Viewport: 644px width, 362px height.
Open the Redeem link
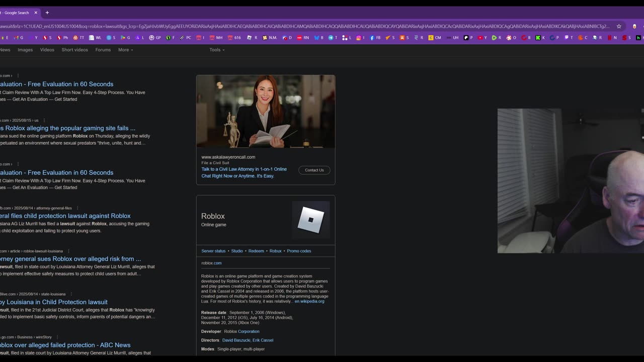256,251
